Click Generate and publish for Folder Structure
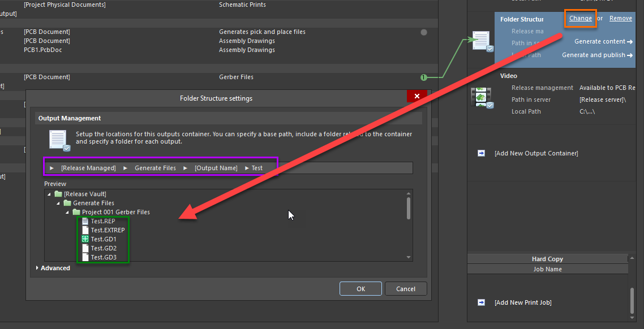This screenshot has height=329, width=644. (597, 55)
